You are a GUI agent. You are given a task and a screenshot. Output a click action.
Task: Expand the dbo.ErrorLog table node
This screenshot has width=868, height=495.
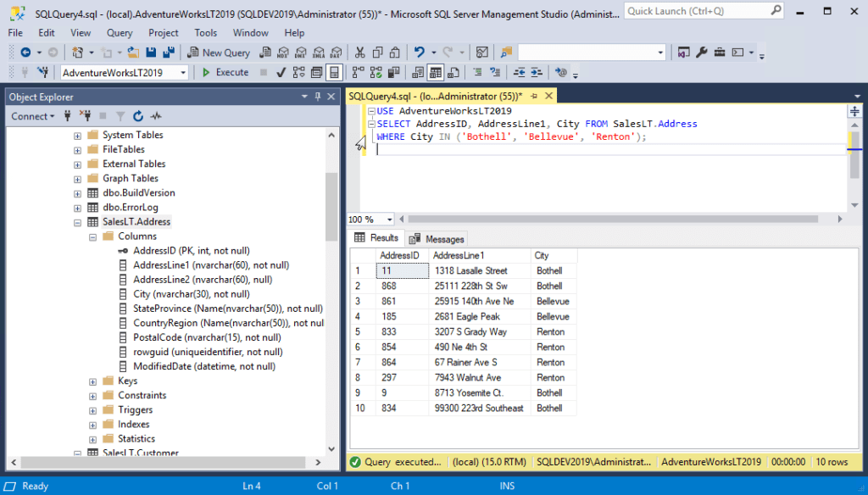[77, 209]
